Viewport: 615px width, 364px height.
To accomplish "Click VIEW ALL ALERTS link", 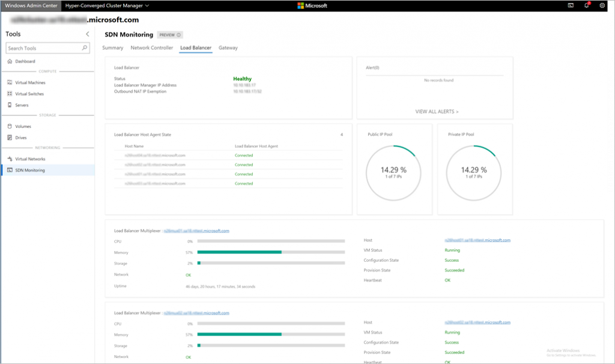I will point(437,112).
